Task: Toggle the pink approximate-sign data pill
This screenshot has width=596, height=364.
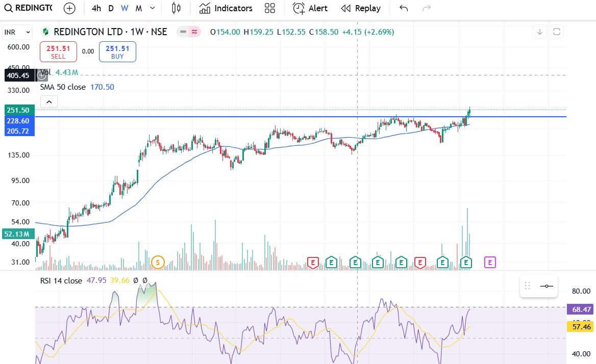Action: [x=194, y=32]
